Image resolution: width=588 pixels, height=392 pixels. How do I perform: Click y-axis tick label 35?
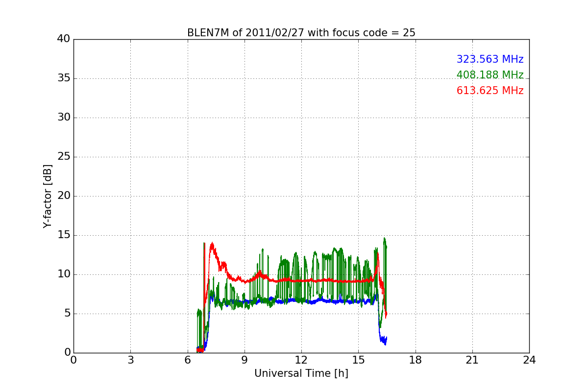63,78
